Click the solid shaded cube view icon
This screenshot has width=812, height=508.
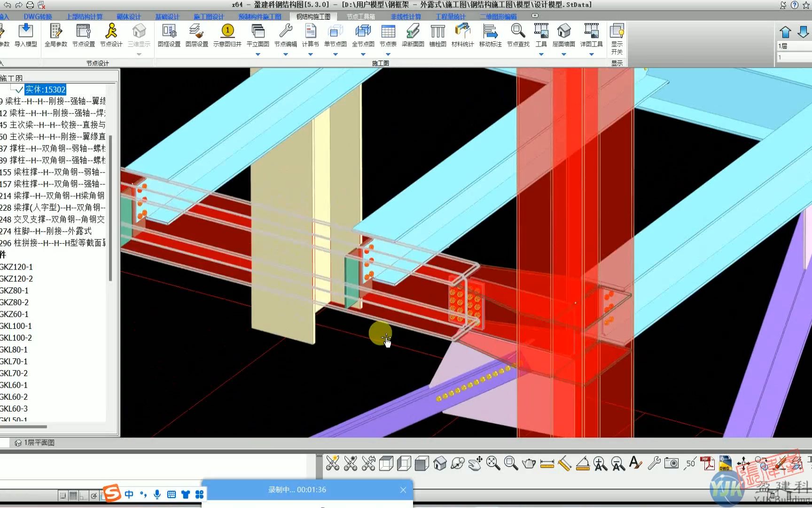(422, 464)
